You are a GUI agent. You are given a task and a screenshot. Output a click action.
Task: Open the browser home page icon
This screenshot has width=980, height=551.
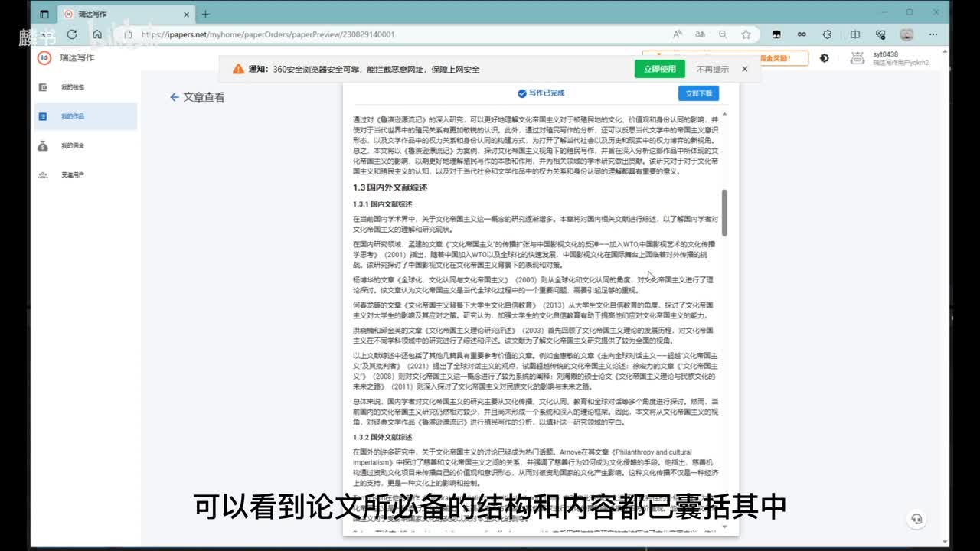[x=97, y=34]
